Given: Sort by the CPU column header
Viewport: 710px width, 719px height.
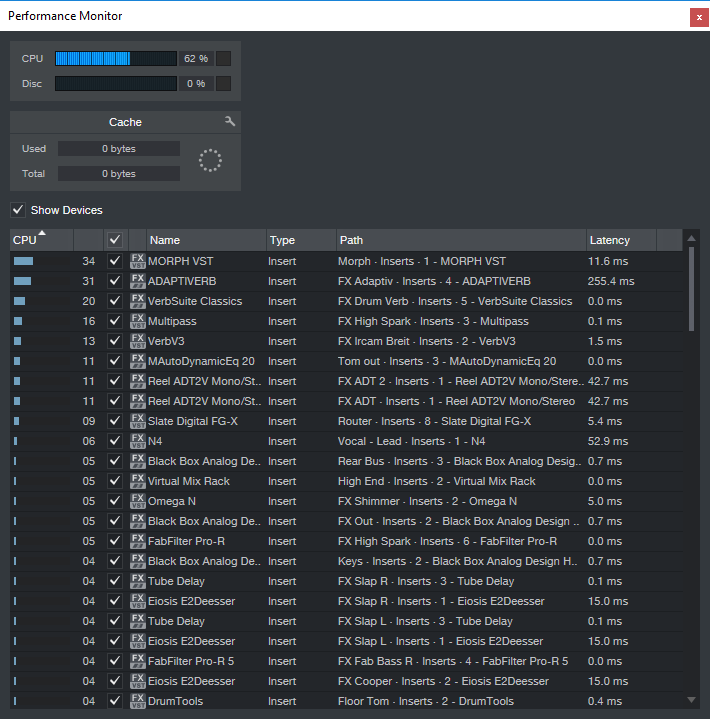Looking at the screenshot, I should [41, 240].
